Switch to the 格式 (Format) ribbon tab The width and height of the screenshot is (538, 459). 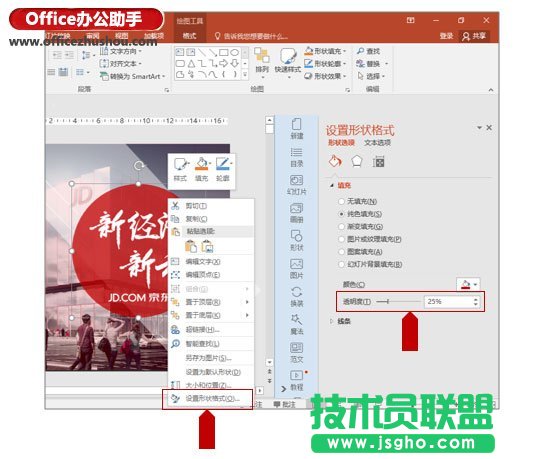189,36
